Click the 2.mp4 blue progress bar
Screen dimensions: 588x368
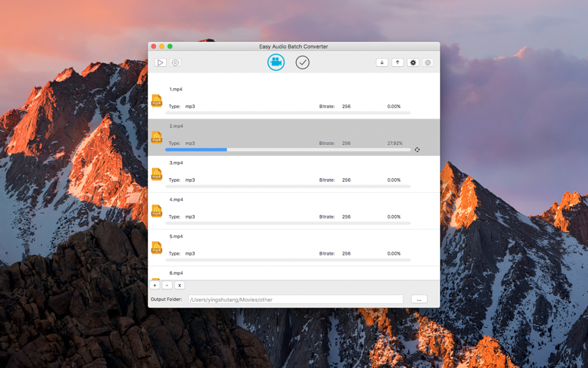tap(196, 150)
